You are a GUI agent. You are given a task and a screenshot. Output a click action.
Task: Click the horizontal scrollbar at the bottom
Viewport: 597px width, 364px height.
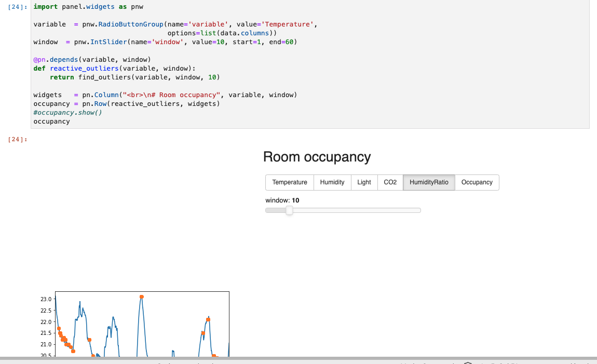click(298, 359)
